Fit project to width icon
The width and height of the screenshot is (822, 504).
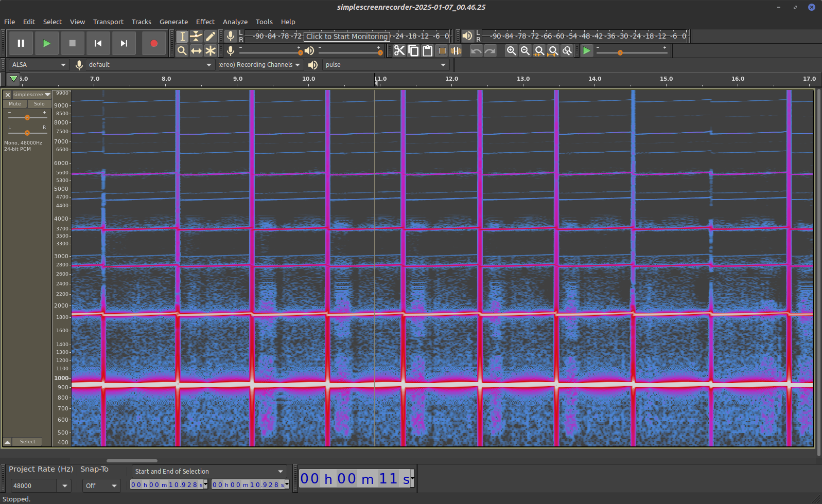click(553, 50)
